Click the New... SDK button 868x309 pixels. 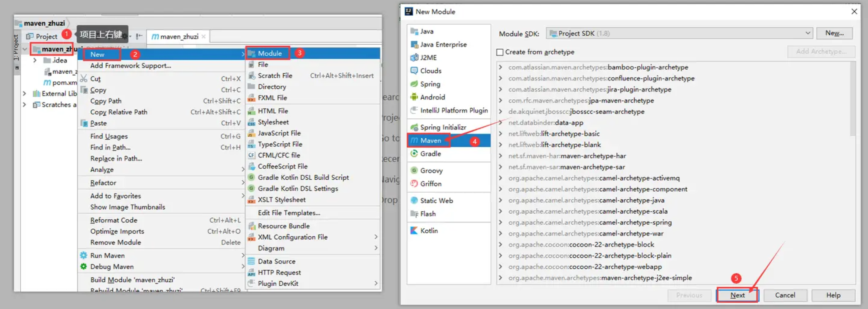pos(834,33)
